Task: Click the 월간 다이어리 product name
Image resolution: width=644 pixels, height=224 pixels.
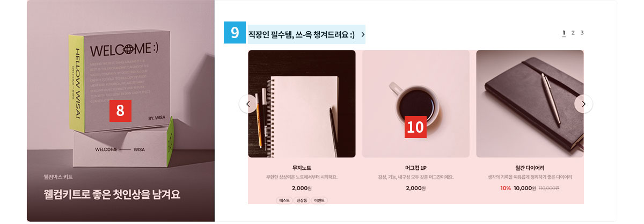Action: [x=530, y=168]
